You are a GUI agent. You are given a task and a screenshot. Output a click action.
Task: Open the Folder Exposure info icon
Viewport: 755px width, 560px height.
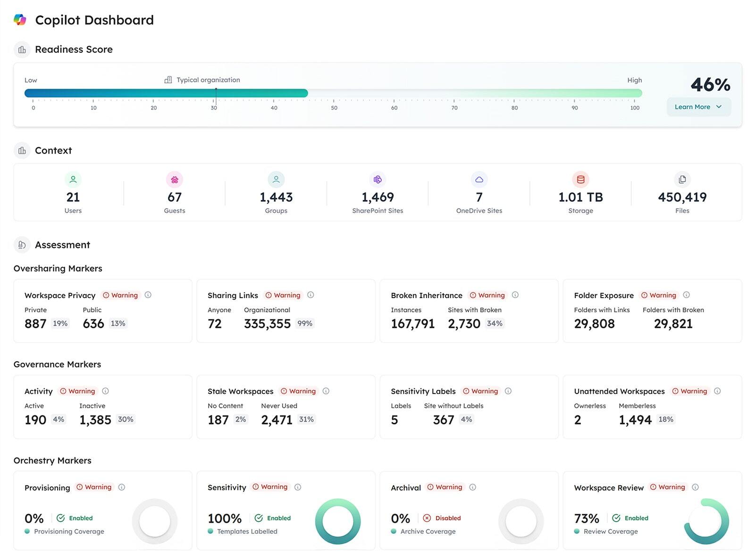(686, 295)
